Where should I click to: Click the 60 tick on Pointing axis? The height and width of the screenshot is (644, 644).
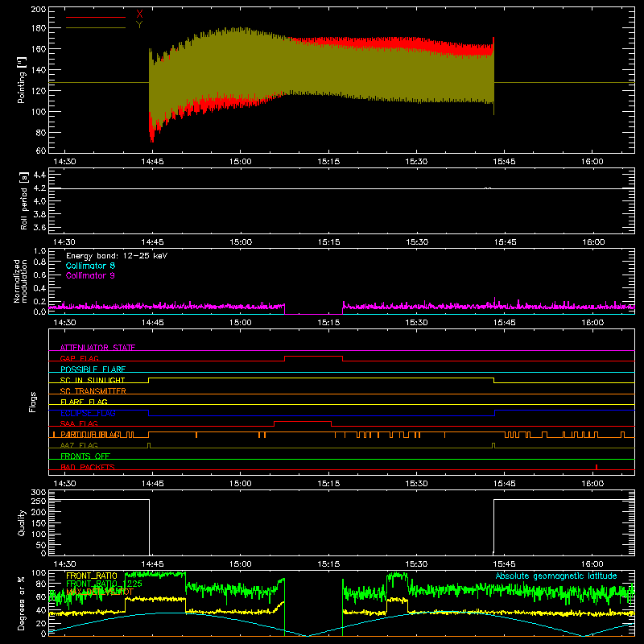(x=41, y=151)
